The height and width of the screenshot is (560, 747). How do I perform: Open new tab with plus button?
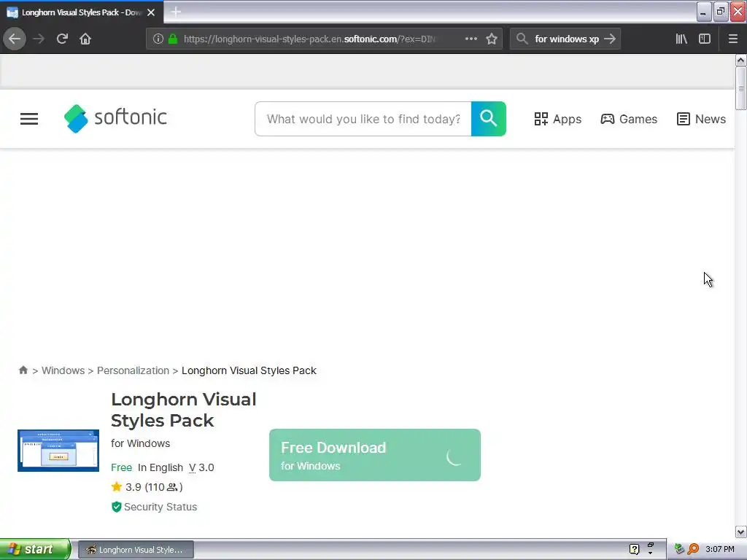click(x=176, y=12)
